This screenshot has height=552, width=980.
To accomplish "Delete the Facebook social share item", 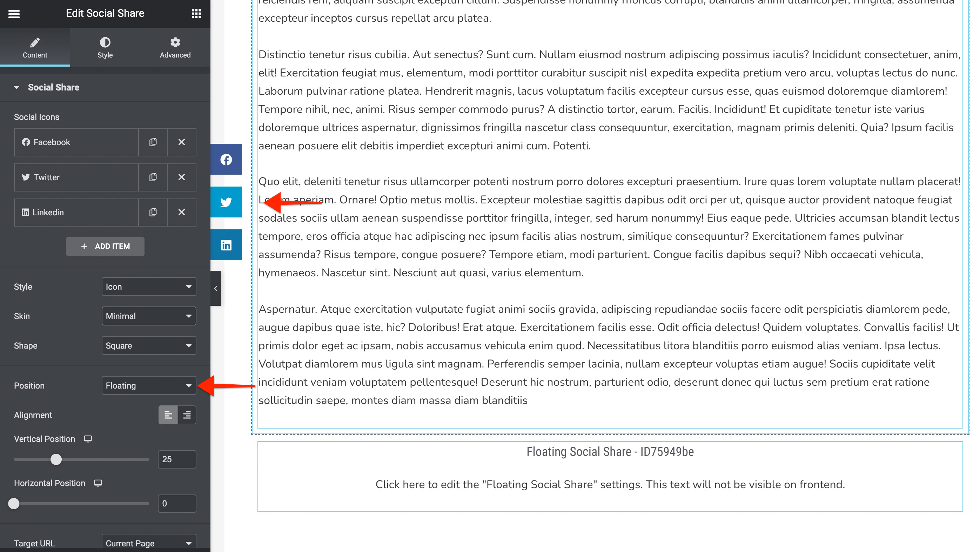I will click(181, 142).
